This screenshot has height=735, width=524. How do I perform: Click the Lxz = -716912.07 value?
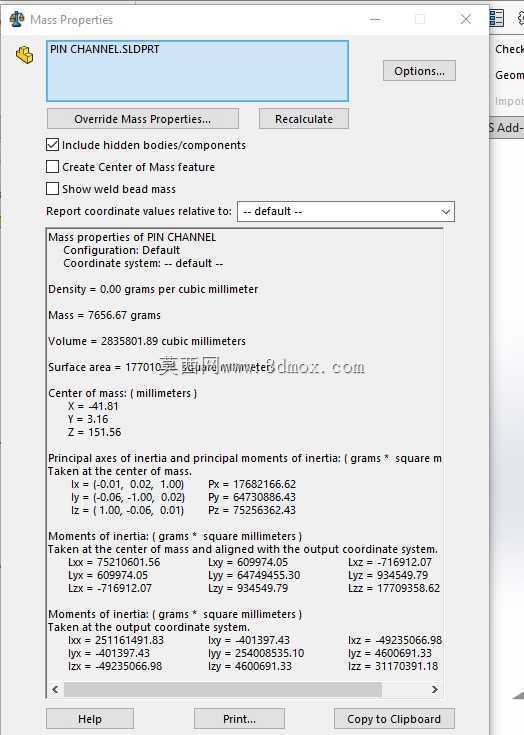pos(390,562)
